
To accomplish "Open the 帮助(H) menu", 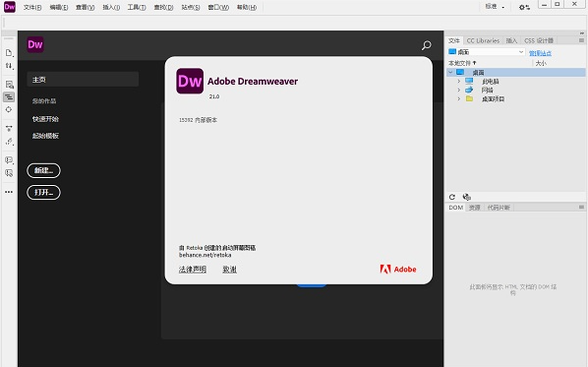I will tap(247, 7).
